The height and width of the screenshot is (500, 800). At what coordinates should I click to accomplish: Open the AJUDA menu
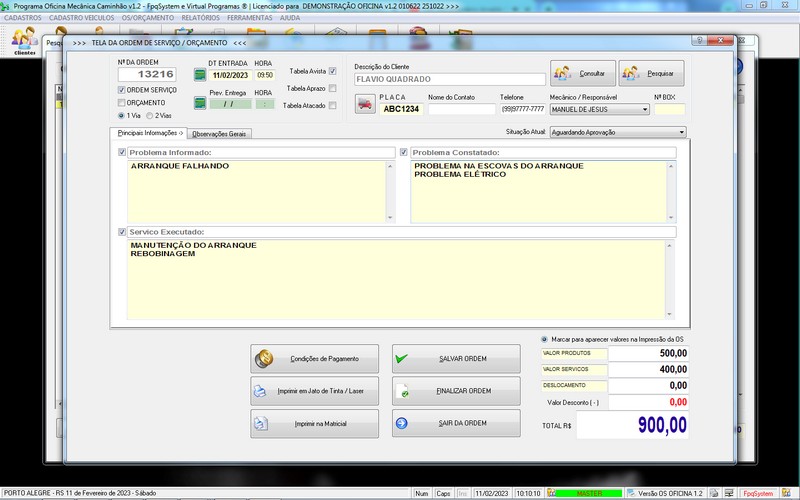(290, 18)
